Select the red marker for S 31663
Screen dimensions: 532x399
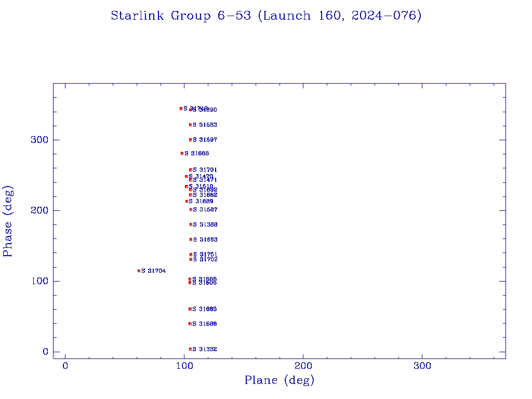(x=191, y=240)
